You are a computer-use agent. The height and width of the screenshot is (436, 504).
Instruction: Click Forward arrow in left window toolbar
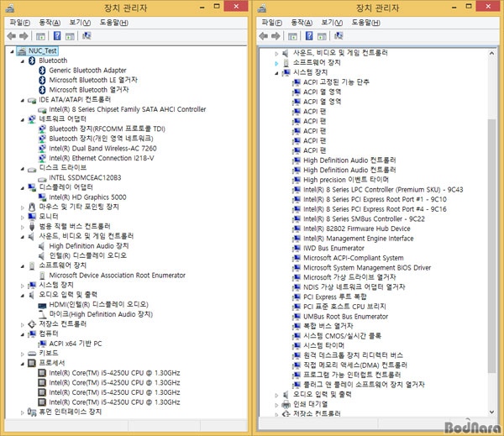pyautogui.click(x=24, y=36)
